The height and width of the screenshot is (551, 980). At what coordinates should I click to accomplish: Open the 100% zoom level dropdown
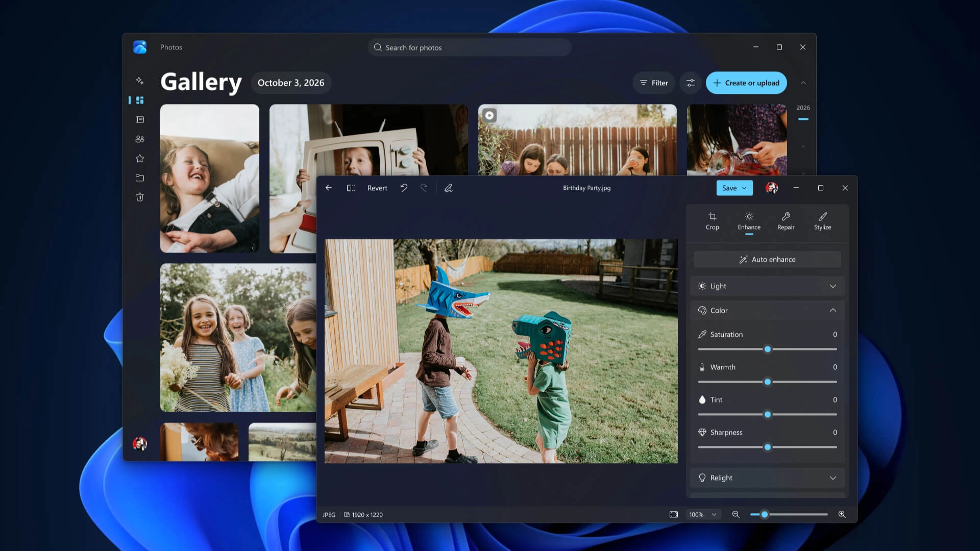703,514
